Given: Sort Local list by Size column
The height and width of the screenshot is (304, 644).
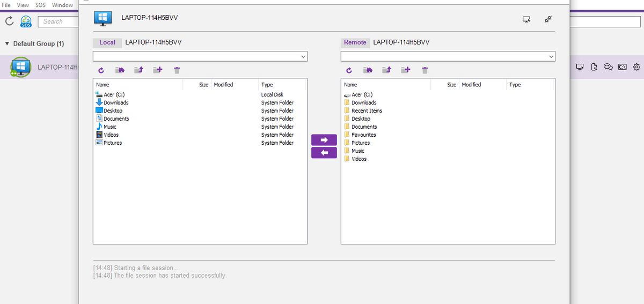Looking at the screenshot, I should click(197, 85).
